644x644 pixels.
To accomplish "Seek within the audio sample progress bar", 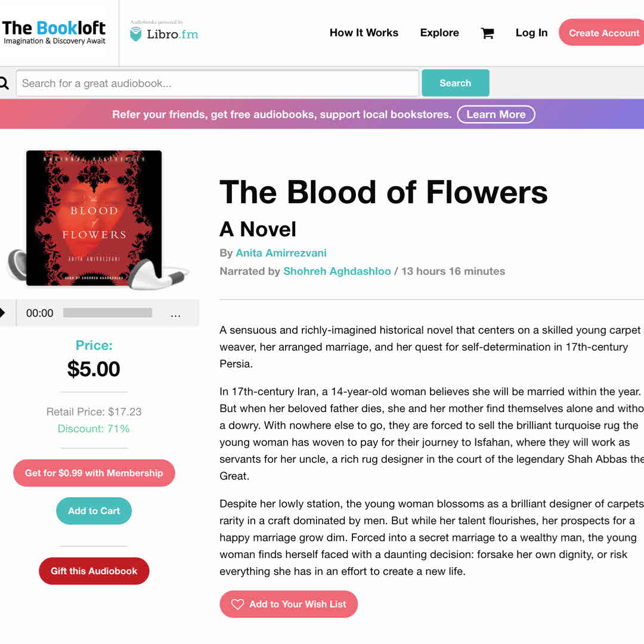I will pyautogui.click(x=107, y=313).
